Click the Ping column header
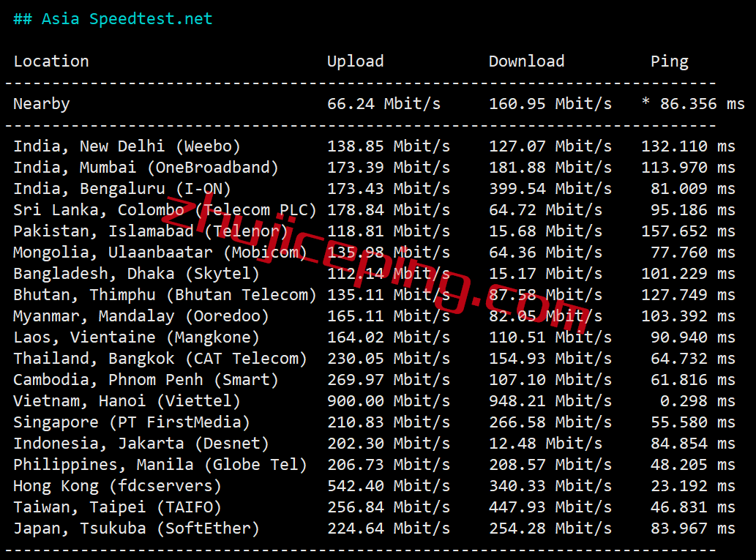The height and width of the screenshot is (560, 756). [669, 61]
